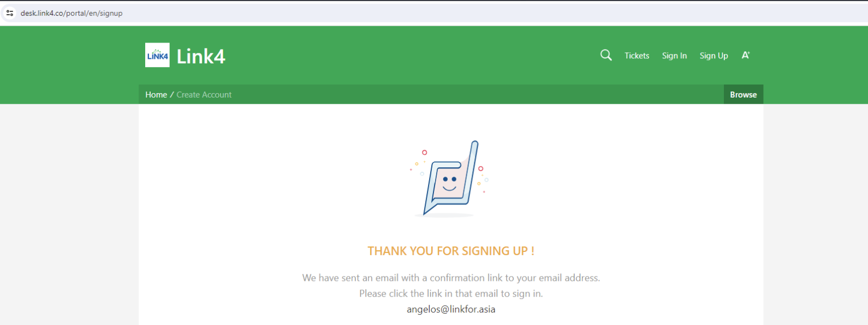Click the angelos@linkfor.asia email address
Screen dimensions: 868x325
451,309
